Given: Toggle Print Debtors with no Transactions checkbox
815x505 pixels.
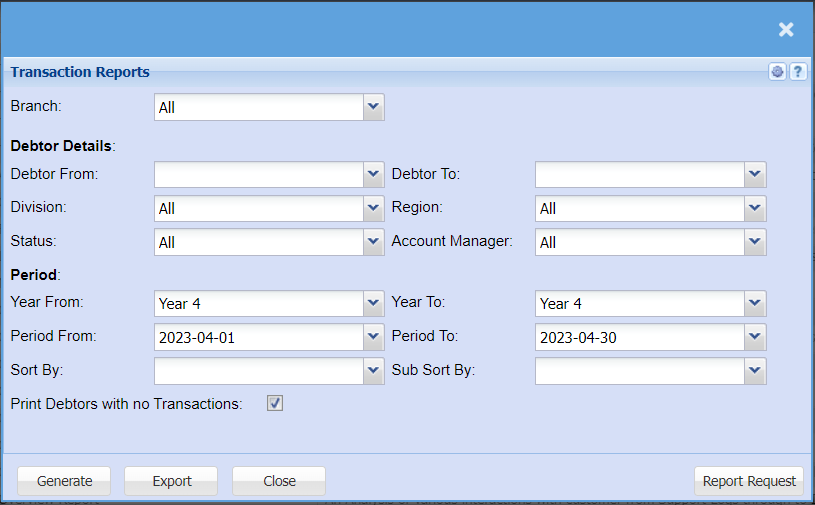Looking at the screenshot, I should click(x=275, y=404).
